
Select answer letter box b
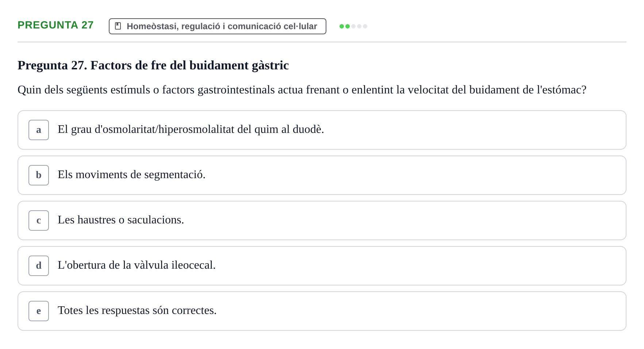pos(39,175)
